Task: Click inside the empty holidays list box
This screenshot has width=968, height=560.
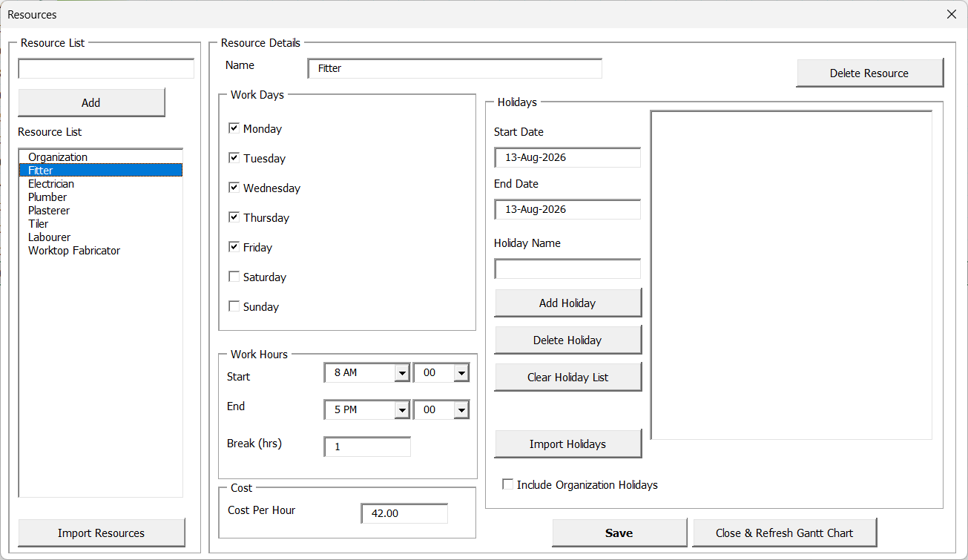Action: [791, 275]
